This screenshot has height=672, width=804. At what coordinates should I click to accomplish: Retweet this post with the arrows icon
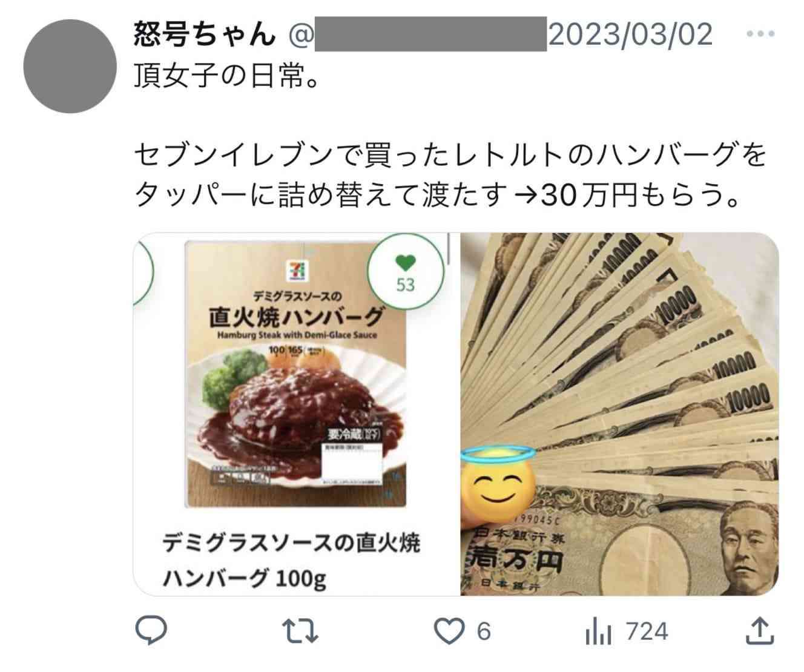(301, 631)
